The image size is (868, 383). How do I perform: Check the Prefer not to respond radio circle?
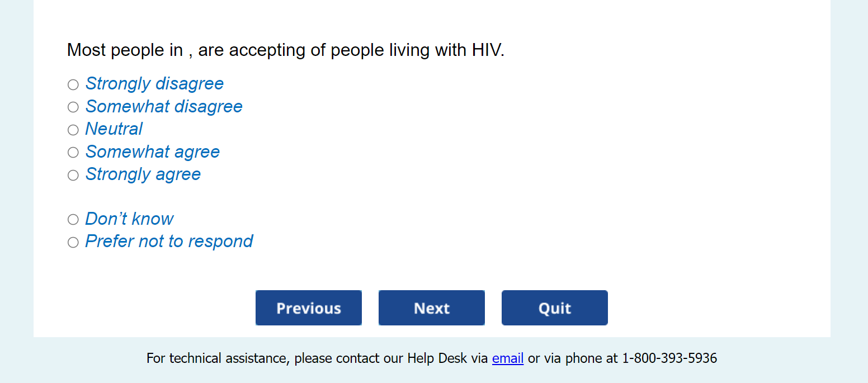point(73,243)
